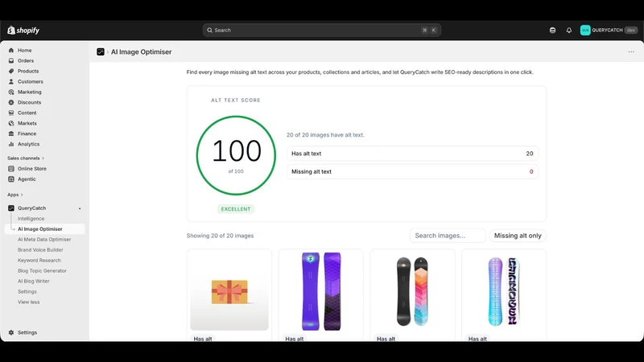The image size is (644, 362).
Task: Open the three-dot page menu
Action: 631,51
